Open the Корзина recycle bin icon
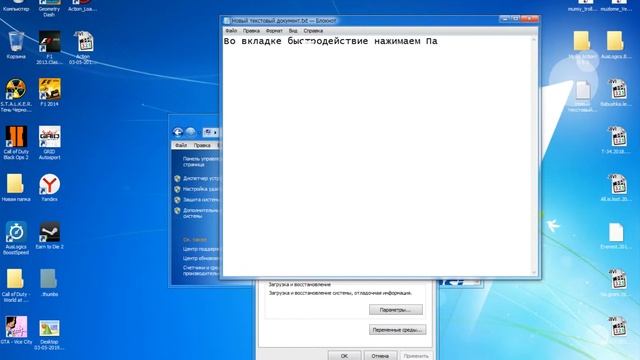640x360 pixels. [16, 45]
